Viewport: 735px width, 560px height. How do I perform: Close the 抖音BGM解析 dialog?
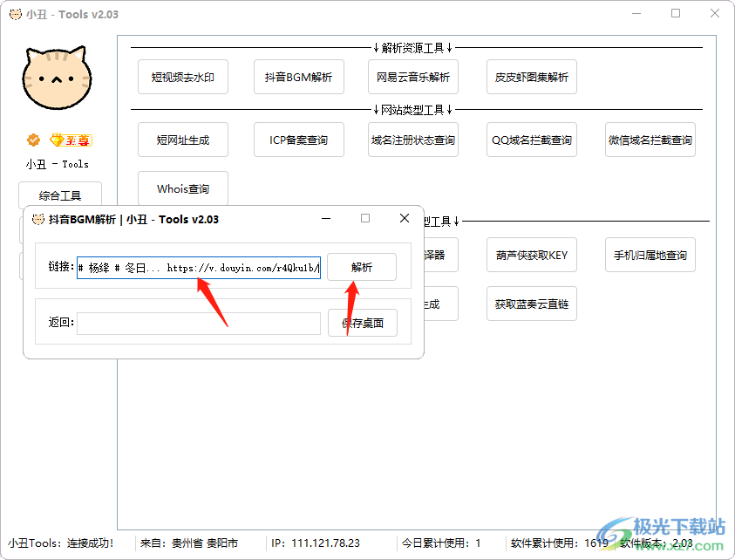point(405,218)
